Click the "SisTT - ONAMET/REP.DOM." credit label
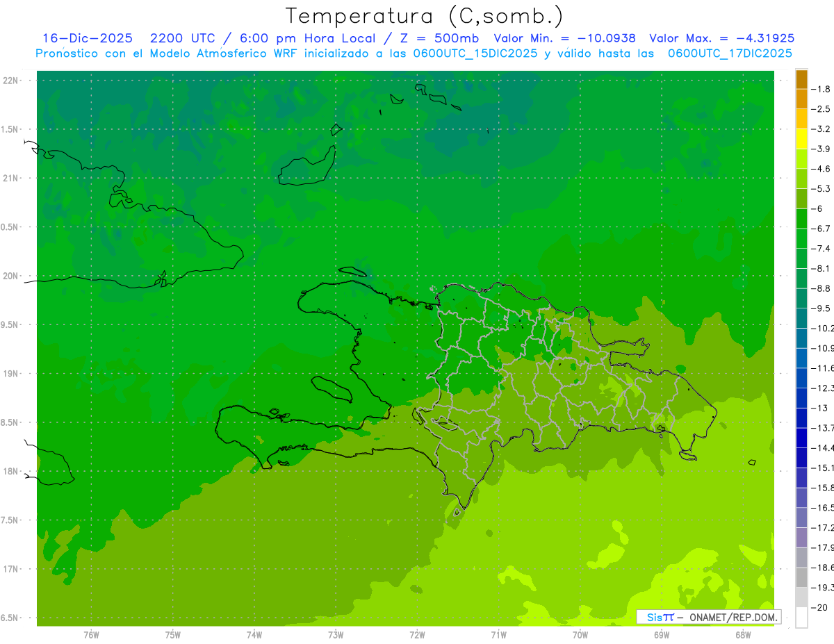Viewport: 834px width, 644px height. click(x=708, y=617)
